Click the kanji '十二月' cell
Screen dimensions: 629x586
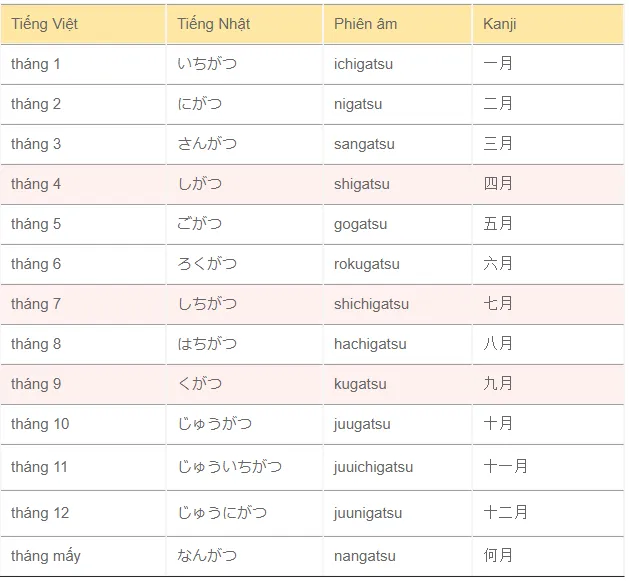pos(505,513)
